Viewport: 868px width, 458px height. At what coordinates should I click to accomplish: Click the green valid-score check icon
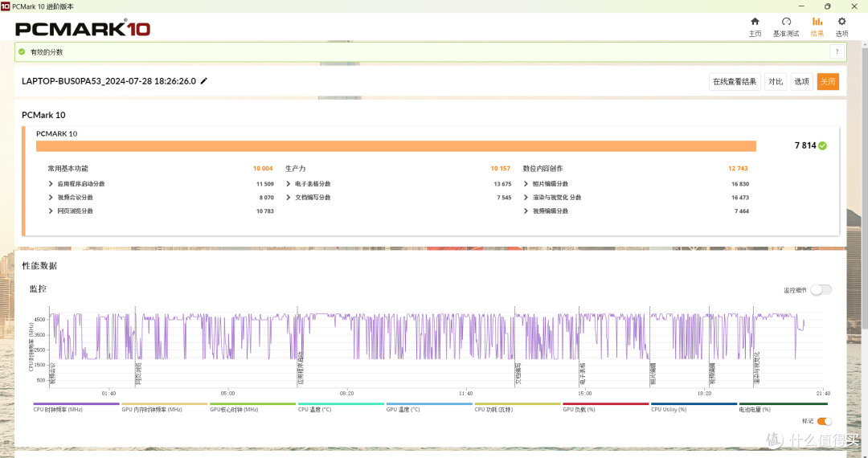22,52
